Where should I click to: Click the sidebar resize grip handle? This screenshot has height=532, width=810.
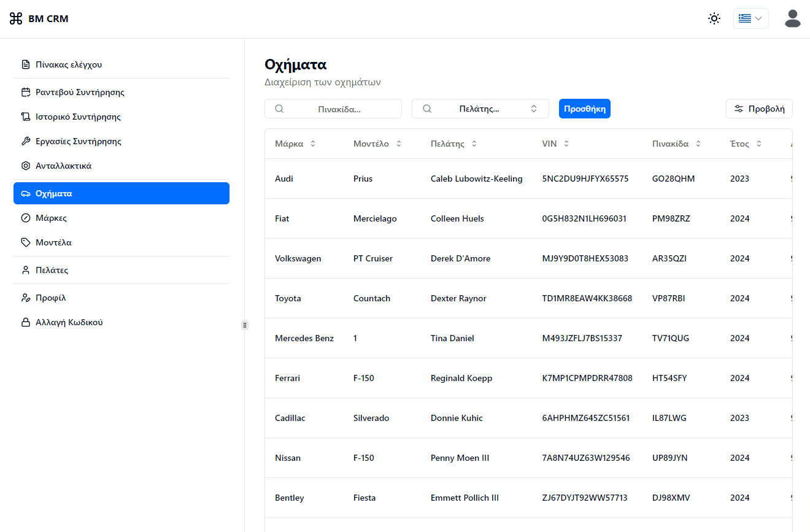click(245, 325)
